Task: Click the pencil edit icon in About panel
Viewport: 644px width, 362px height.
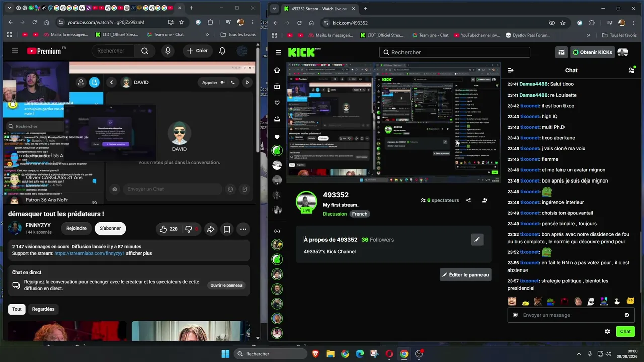Action: tap(477, 240)
